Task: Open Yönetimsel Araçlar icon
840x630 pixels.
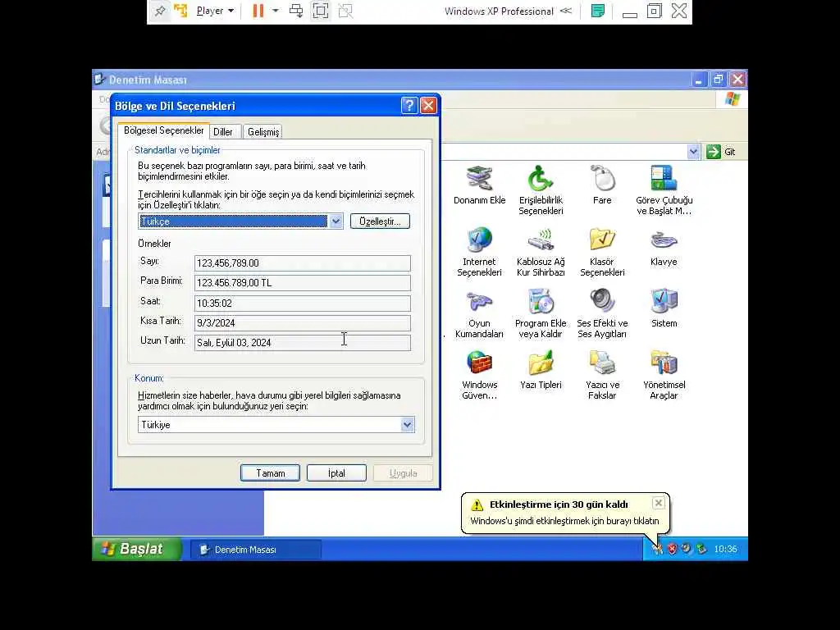Action: click(x=664, y=375)
